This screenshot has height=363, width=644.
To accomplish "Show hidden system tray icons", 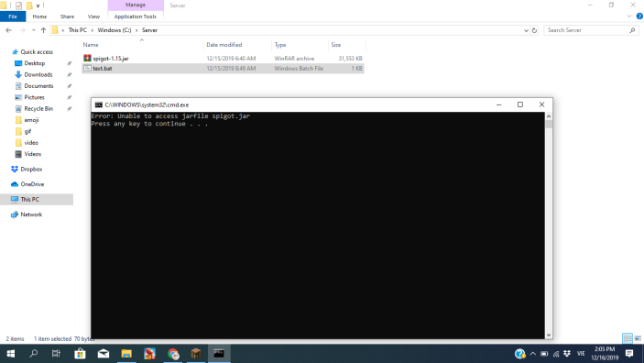I will [532, 354].
